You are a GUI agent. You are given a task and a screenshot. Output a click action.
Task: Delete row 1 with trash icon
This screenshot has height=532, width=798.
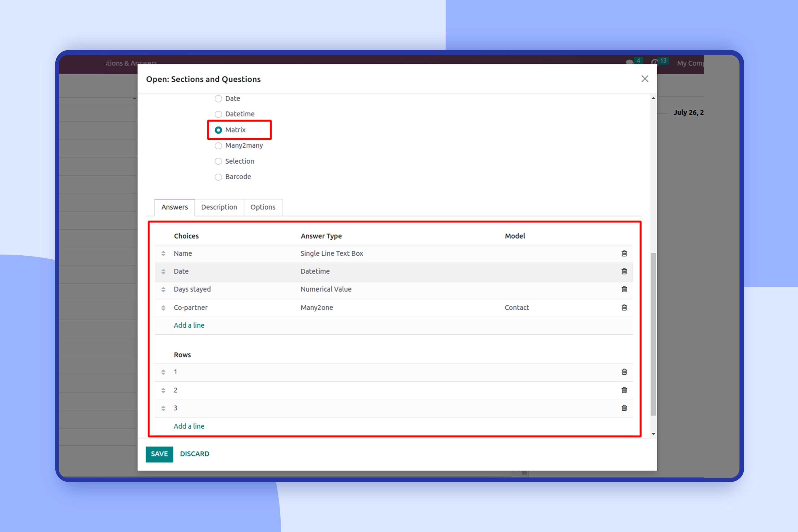(624, 372)
